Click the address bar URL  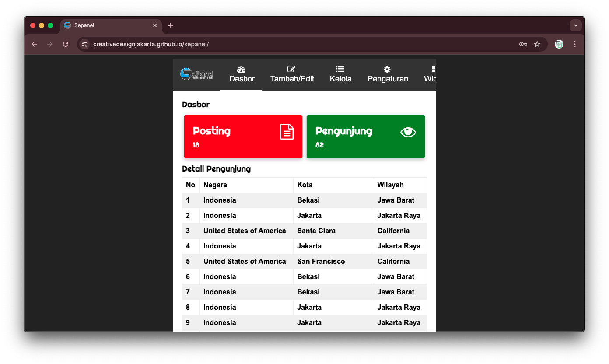[151, 44]
